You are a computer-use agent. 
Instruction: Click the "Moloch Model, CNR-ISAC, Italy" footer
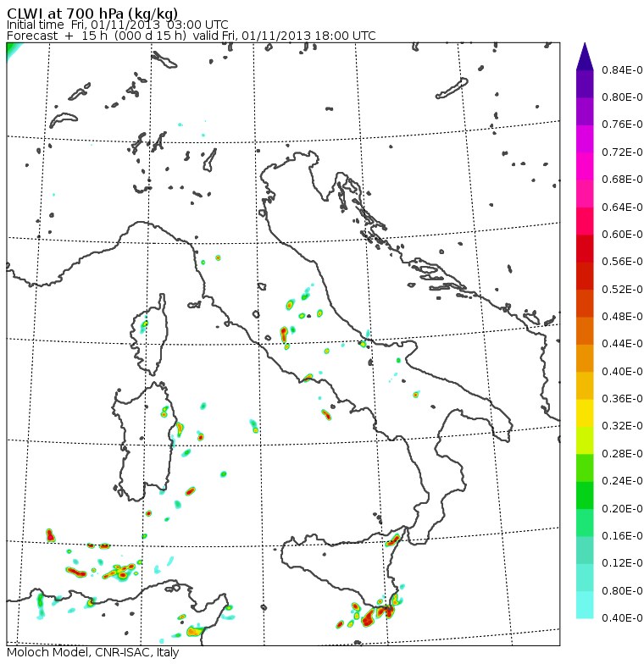(93, 652)
